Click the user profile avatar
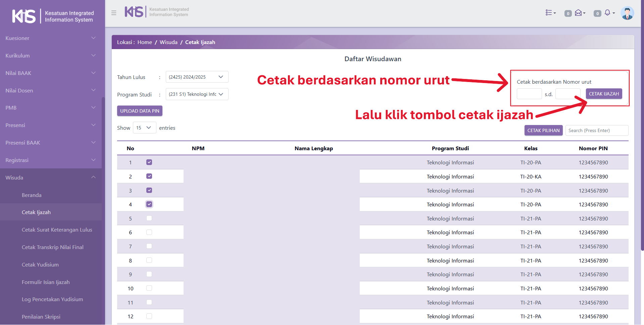Viewport: 644px width, 325px height. (x=627, y=13)
